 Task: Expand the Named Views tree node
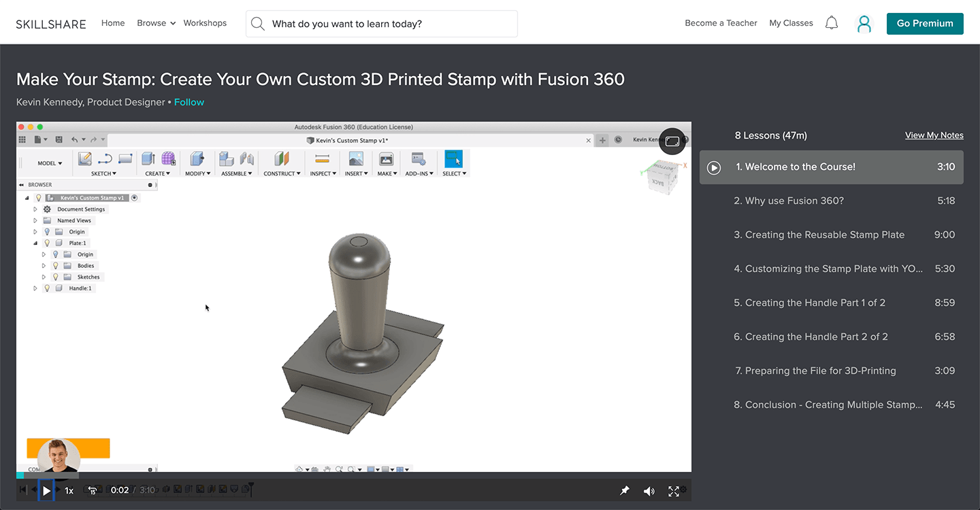(35, 220)
